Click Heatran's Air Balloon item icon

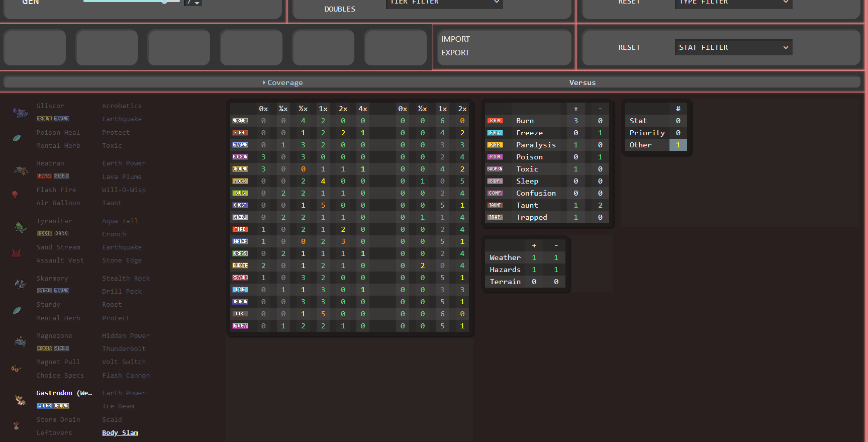(x=16, y=196)
